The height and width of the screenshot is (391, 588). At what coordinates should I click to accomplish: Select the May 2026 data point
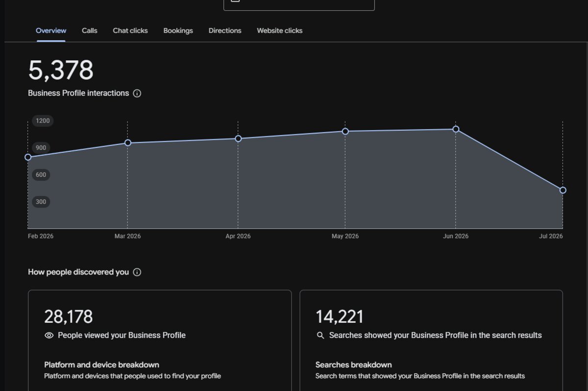pos(345,131)
